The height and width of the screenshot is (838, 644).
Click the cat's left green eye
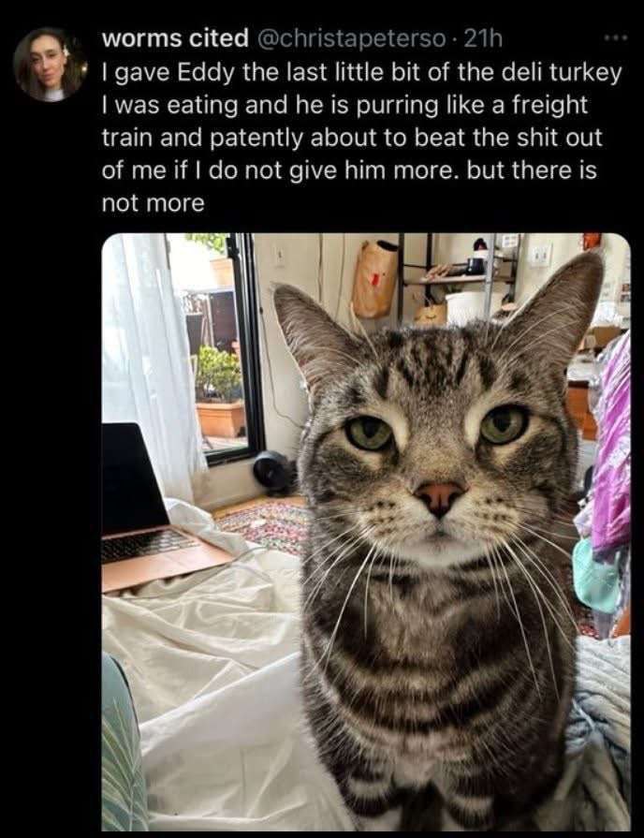[369, 433]
